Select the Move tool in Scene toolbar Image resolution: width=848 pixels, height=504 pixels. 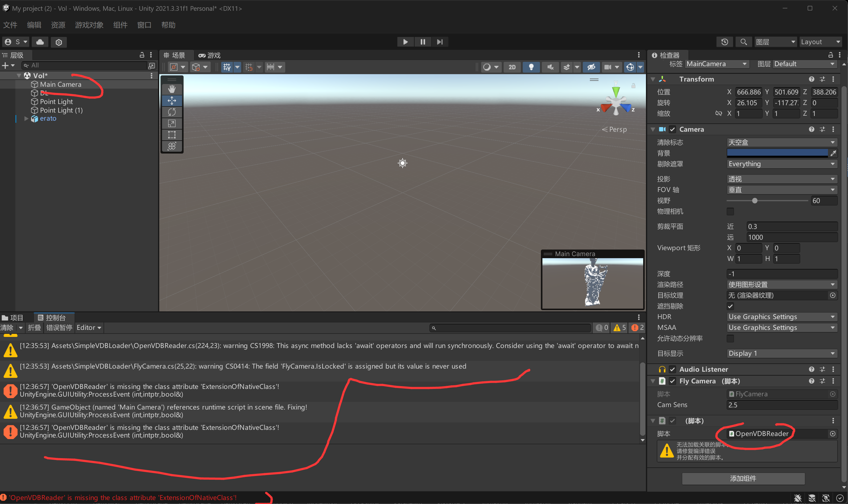coord(172,101)
